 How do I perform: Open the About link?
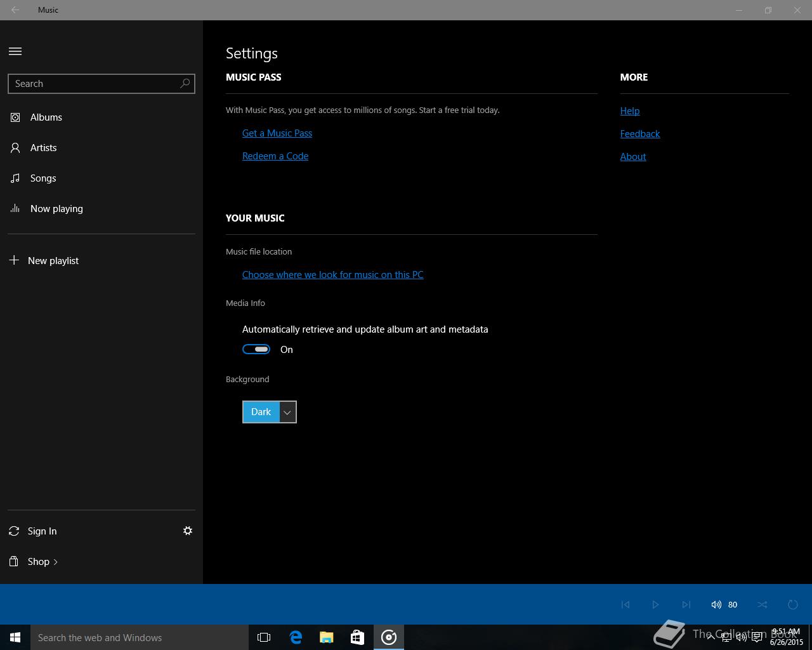633,157
